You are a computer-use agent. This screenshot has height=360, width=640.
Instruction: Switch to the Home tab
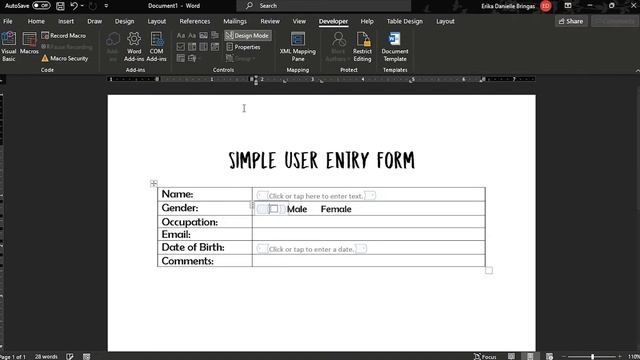[x=36, y=21]
